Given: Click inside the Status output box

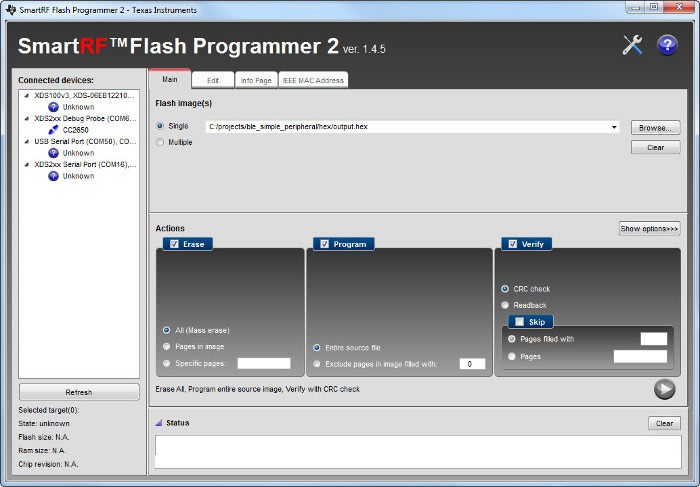Looking at the screenshot, I should (x=418, y=452).
